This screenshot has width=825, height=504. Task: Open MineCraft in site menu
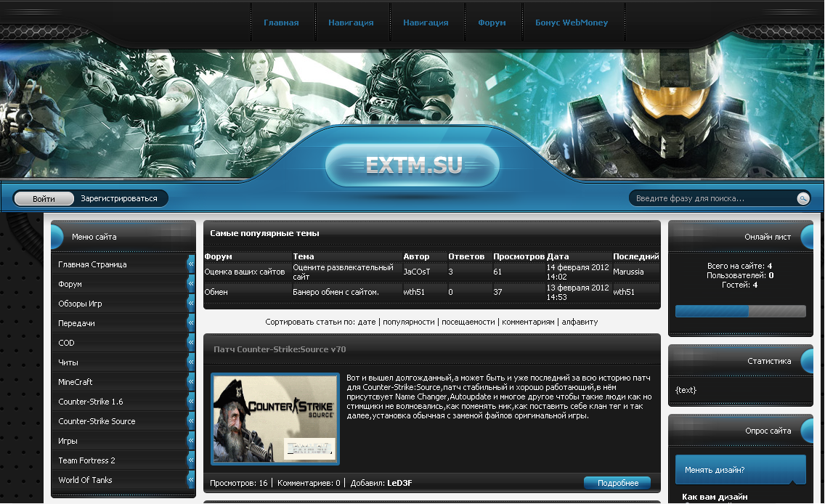coord(76,382)
